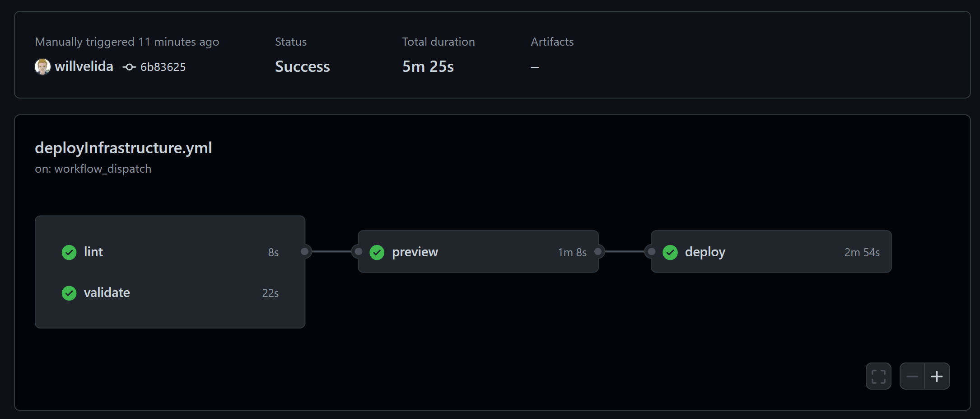
Task: Click the commit icon beside 6b83625
Action: pos(129,67)
